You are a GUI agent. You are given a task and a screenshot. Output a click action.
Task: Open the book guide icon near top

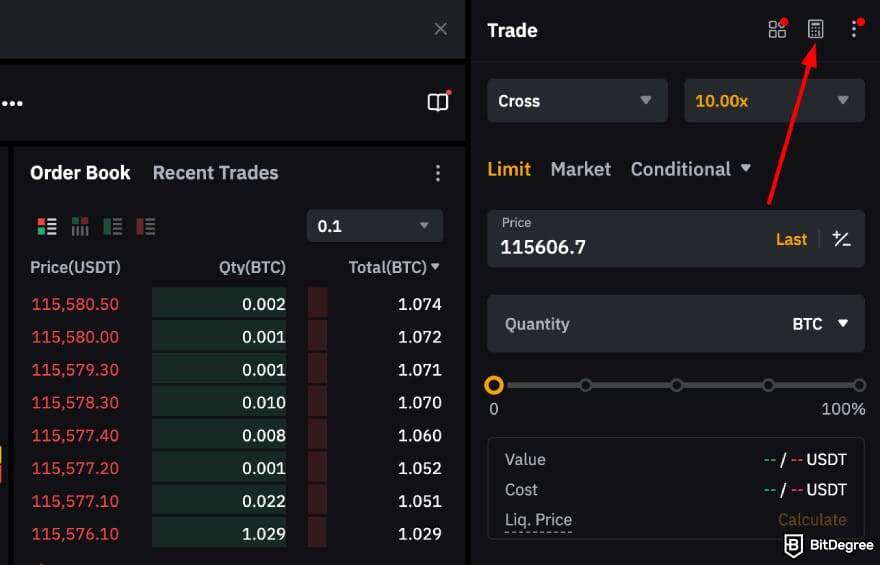[438, 102]
